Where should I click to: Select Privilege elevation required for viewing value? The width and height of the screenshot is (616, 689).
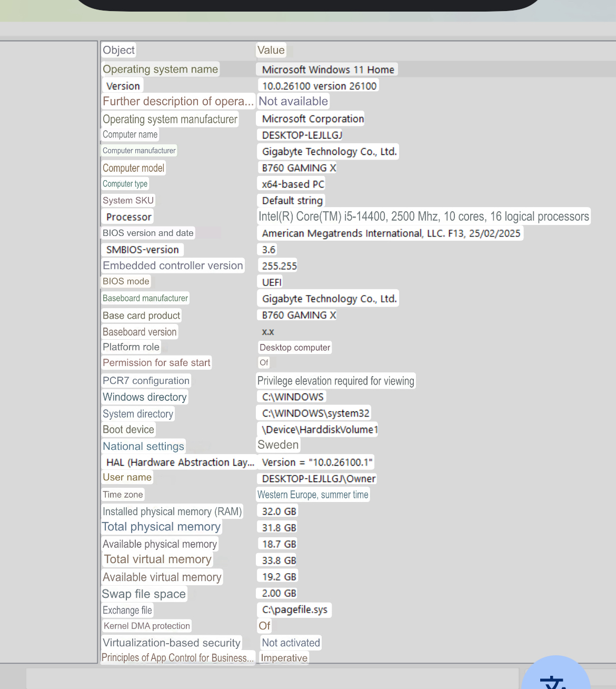[336, 381]
